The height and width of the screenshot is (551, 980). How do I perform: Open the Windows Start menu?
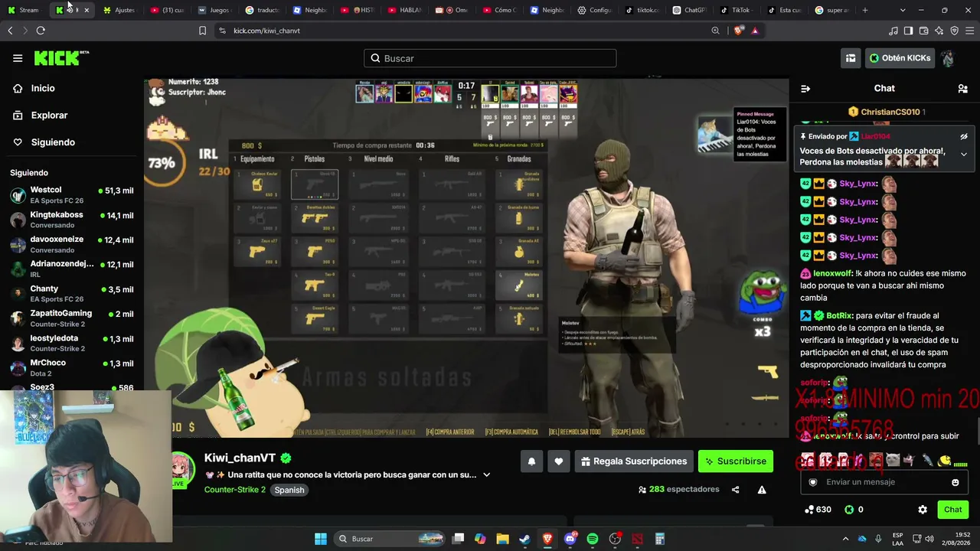pos(321,539)
